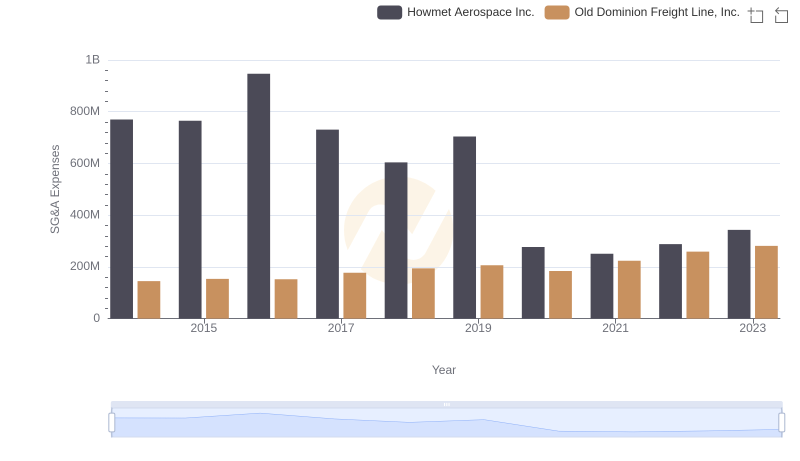The image size is (800, 461).
Task: Click the 2019 x-axis label
Action: 478,328
